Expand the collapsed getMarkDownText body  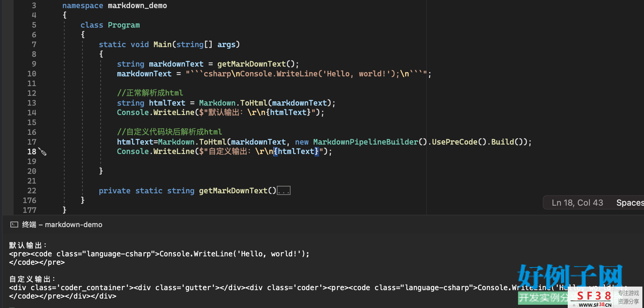point(284,191)
